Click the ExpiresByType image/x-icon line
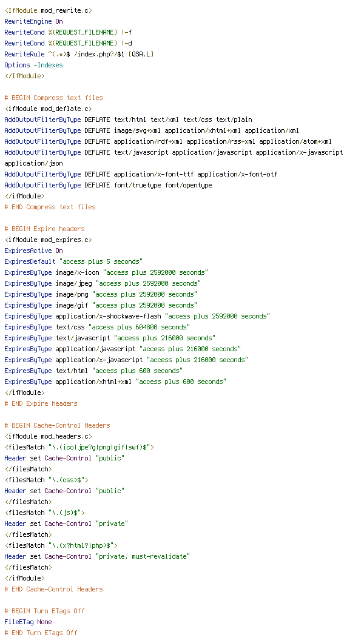 pyautogui.click(x=106, y=273)
